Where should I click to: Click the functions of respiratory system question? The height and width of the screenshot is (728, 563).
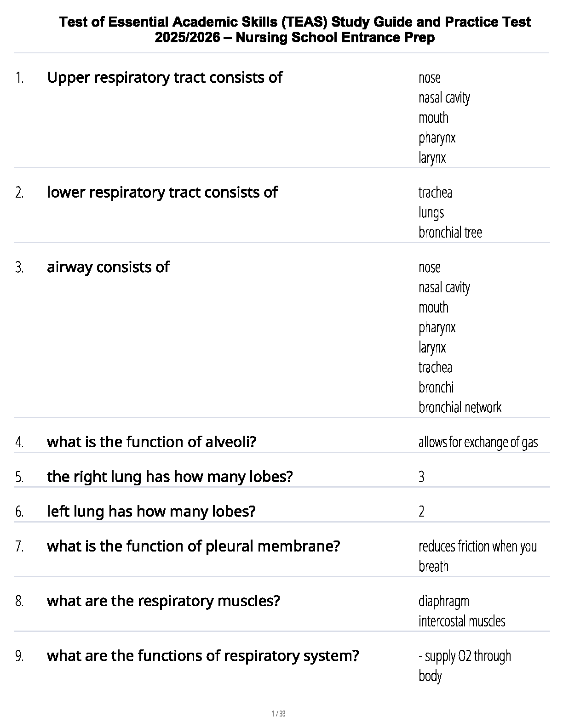(x=202, y=656)
